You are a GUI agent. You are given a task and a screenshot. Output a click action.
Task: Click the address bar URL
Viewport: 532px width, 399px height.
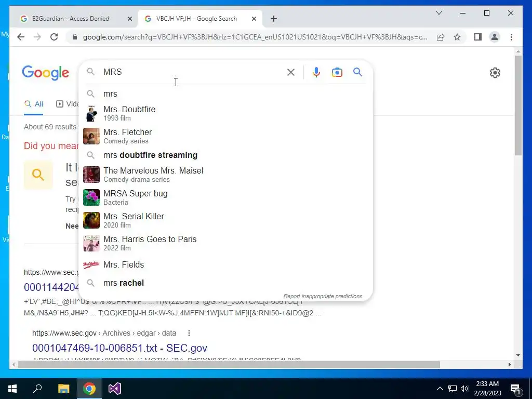[x=255, y=37]
